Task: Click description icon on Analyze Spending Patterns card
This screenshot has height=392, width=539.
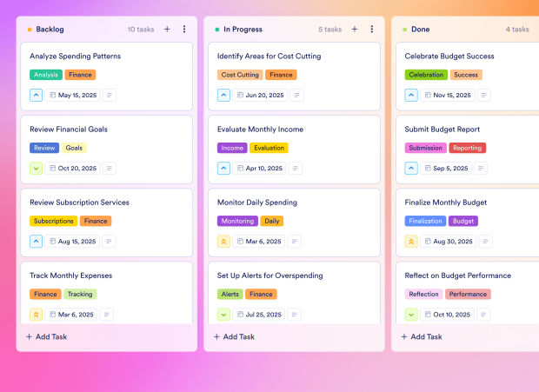Action: pyautogui.click(x=110, y=95)
